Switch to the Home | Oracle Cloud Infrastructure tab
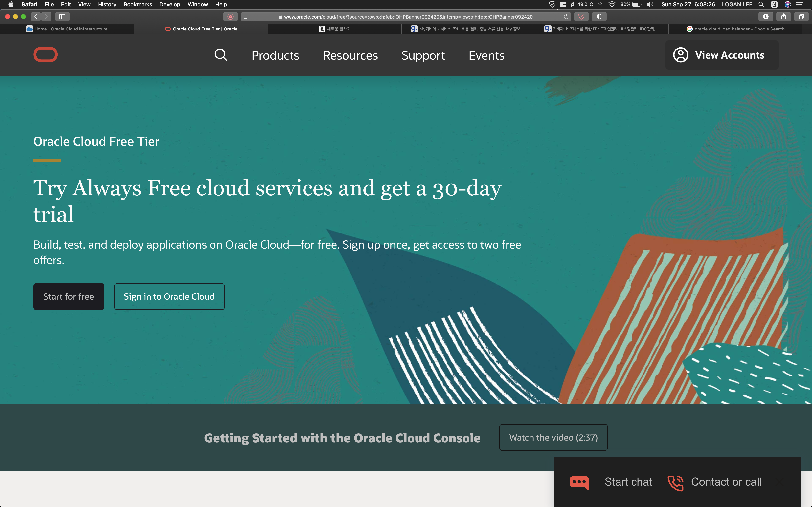The image size is (812, 507). click(67, 29)
